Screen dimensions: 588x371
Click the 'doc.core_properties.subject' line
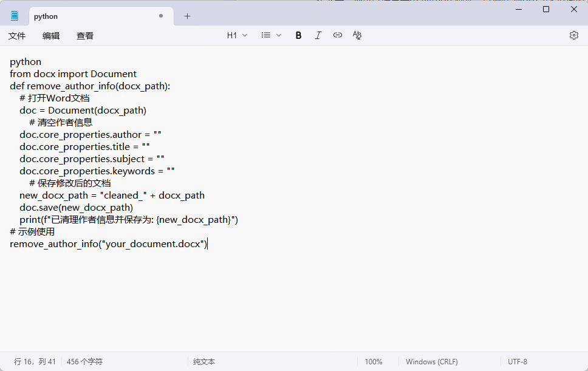(x=92, y=159)
